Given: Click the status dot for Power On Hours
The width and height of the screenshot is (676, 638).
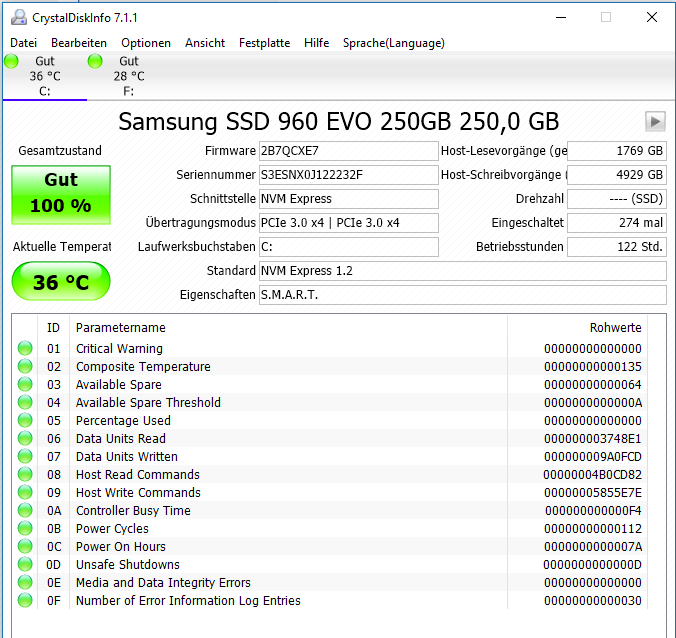Looking at the screenshot, I should (25, 546).
